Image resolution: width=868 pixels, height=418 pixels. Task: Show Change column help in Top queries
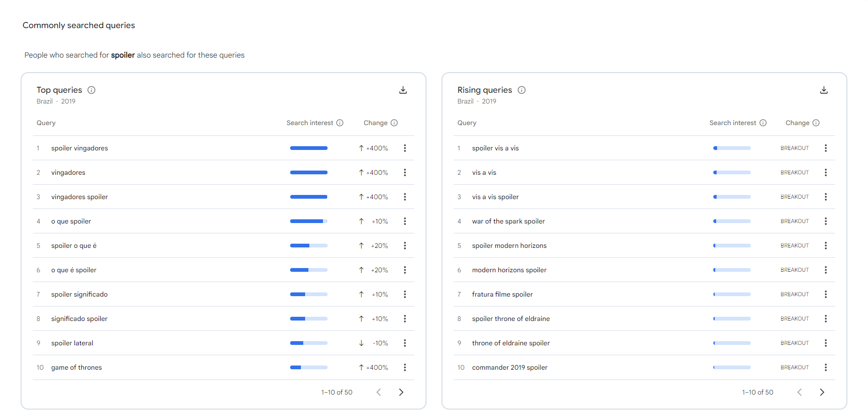[x=394, y=123]
